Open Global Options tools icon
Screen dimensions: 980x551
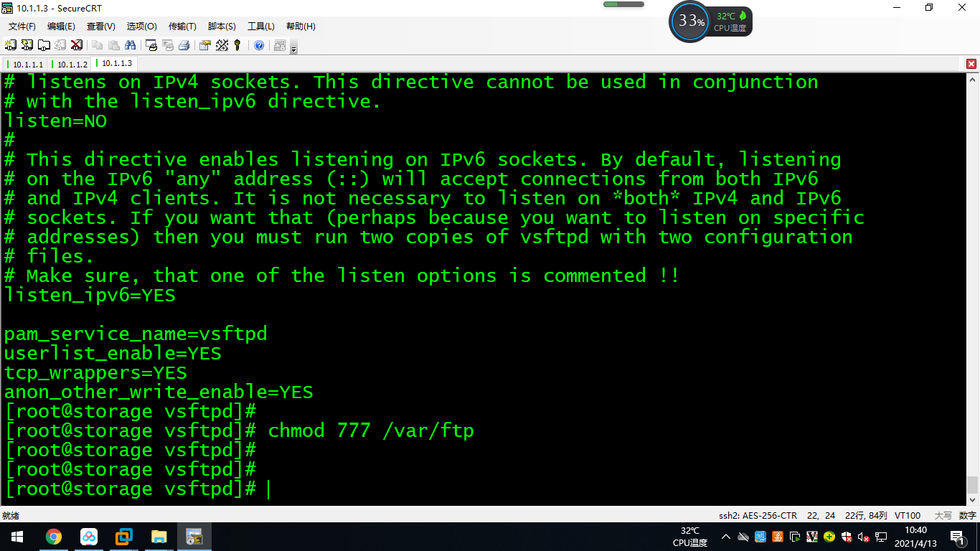pos(222,45)
